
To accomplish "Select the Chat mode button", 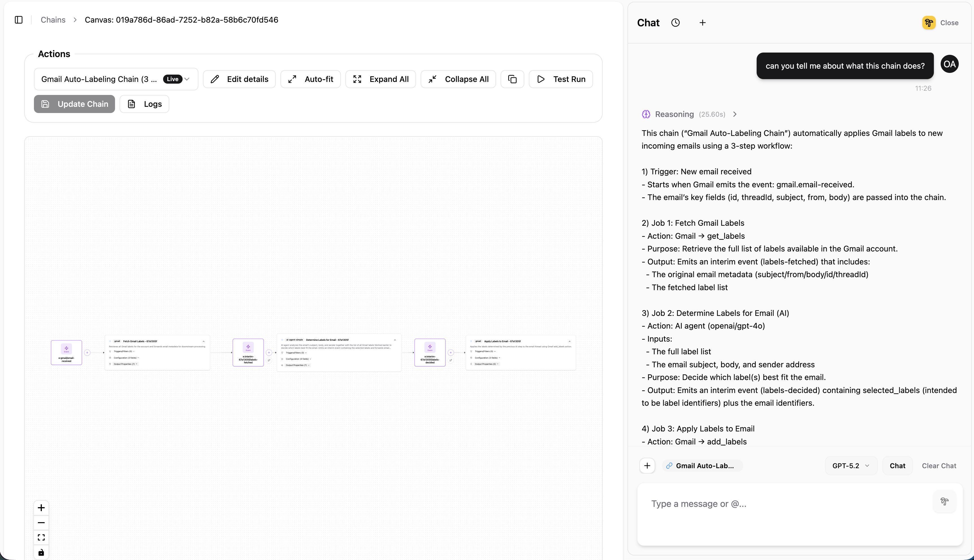I will tap(897, 465).
